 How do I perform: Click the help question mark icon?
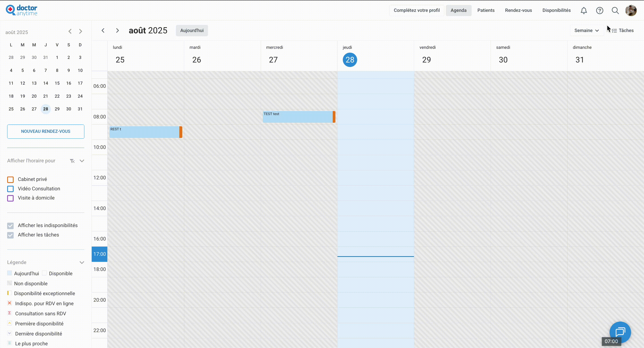[600, 11]
